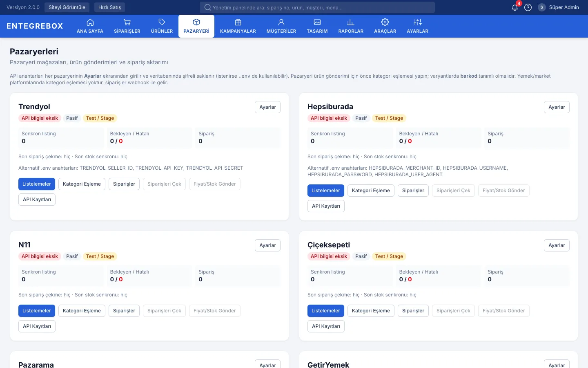Click the Süper Admin avatar
This screenshot has width=588, height=368.
(542, 7)
